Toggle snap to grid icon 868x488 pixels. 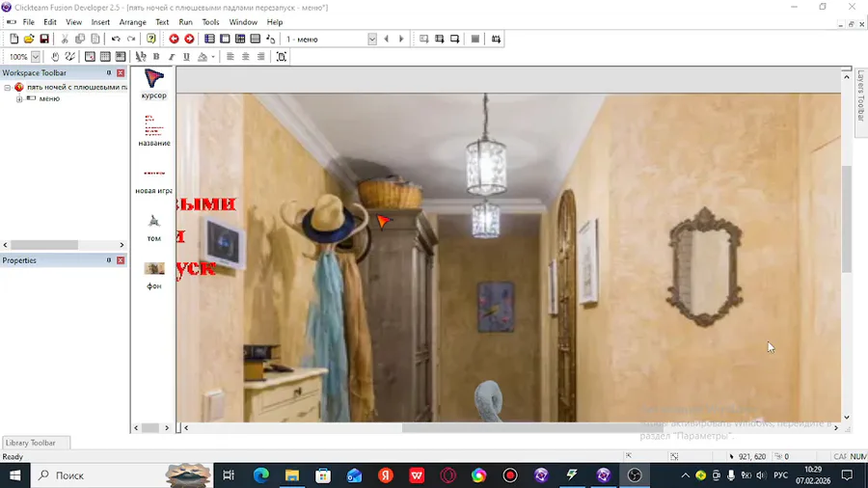point(121,57)
